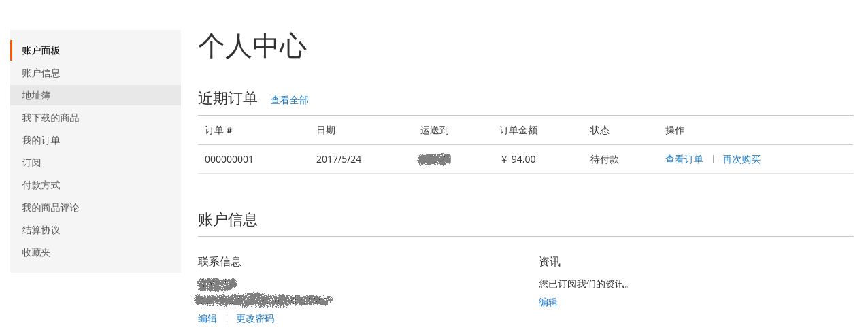Viewport: 868px width, 332px height.
Task: Click order number 000000001 cell
Action: (229, 159)
